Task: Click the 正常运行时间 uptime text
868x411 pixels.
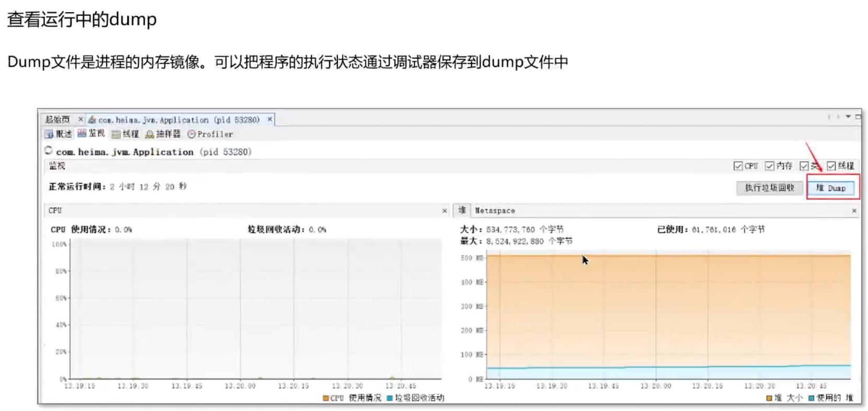Action: (x=118, y=187)
